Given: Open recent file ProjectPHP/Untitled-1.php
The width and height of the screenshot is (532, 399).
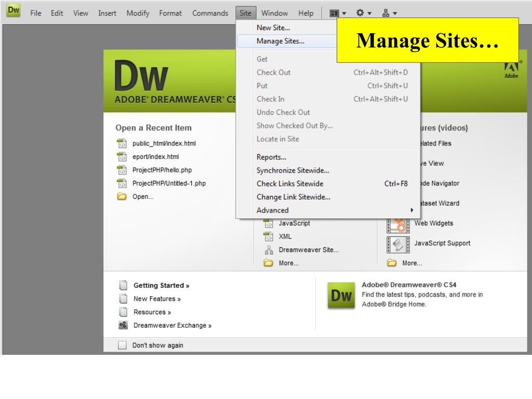Looking at the screenshot, I should [x=169, y=183].
